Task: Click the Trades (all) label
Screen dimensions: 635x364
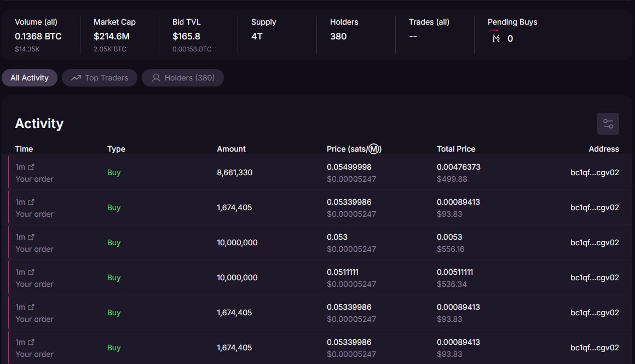Action: click(x=429, y=22)
